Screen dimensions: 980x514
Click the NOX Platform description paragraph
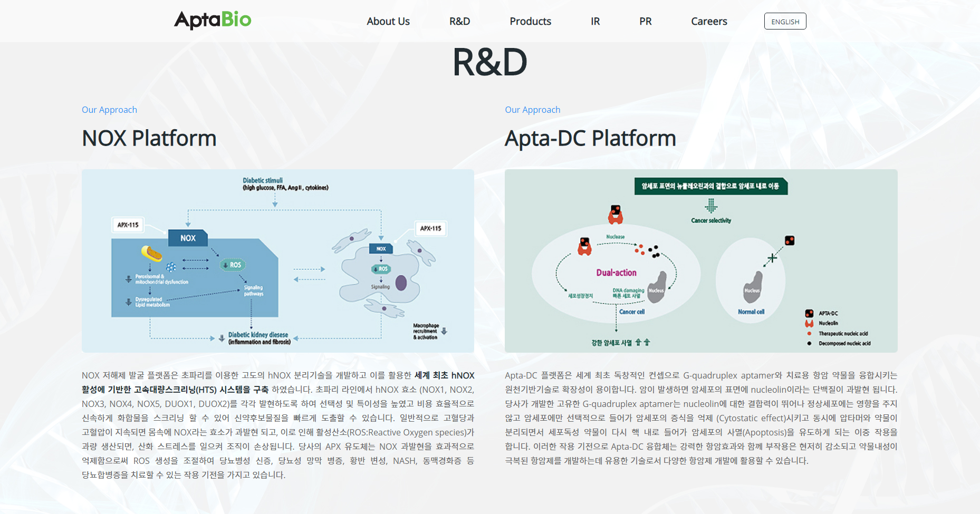(x=278, y=425)
